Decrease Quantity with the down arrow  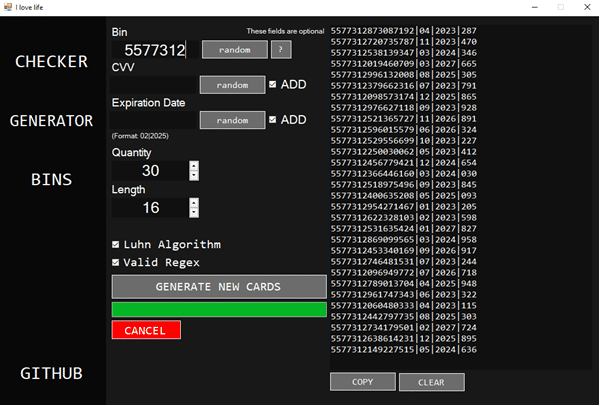[x=194, y=176]
